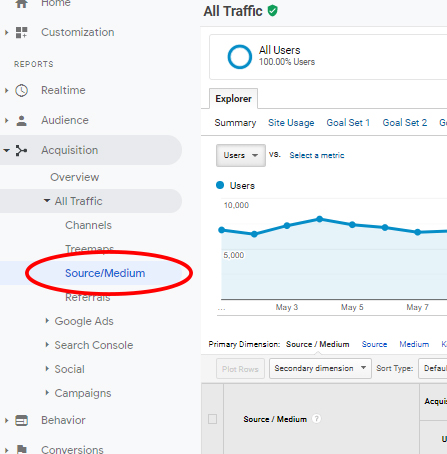Click the Source / Medium help question mark
This screenshot has height=454, width=447.
(316, 419)
